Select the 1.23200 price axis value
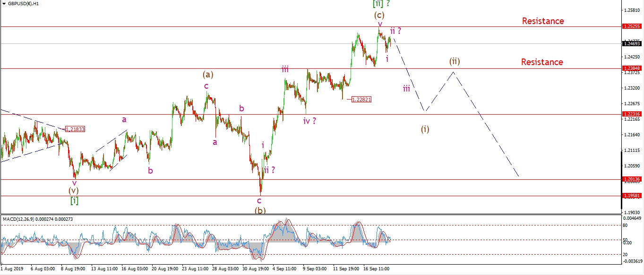The width and height of the screenshot is (644, 275). (x=633, y=88)
